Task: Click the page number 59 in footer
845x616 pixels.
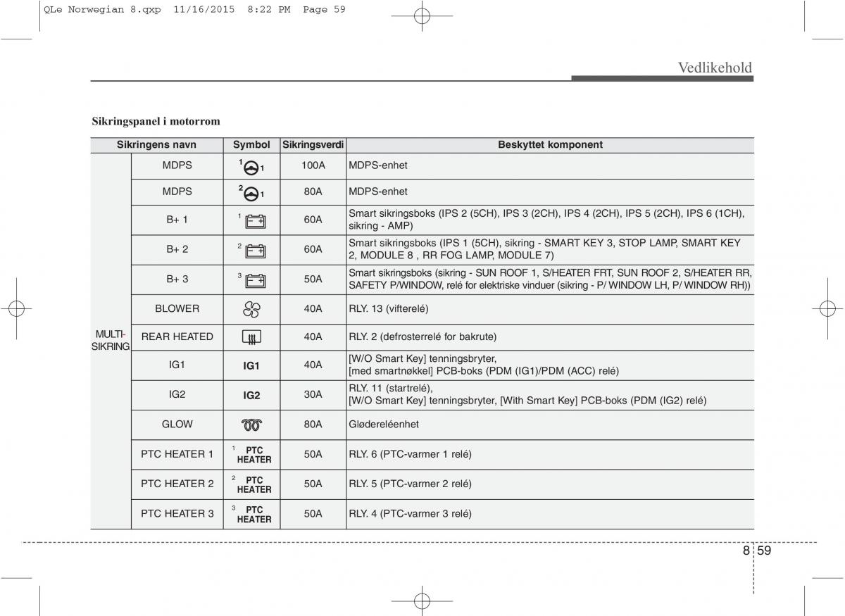Action: (765, 551)
